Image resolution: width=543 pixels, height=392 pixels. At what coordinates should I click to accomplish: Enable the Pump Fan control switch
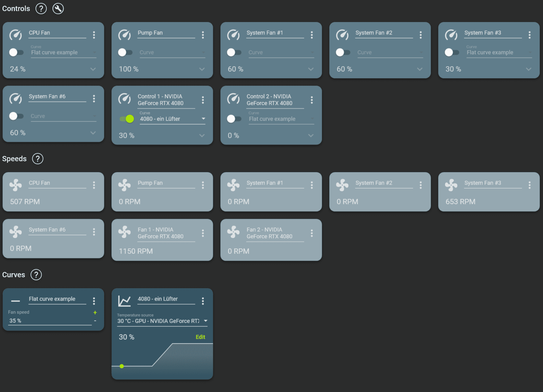click(125, 52)
